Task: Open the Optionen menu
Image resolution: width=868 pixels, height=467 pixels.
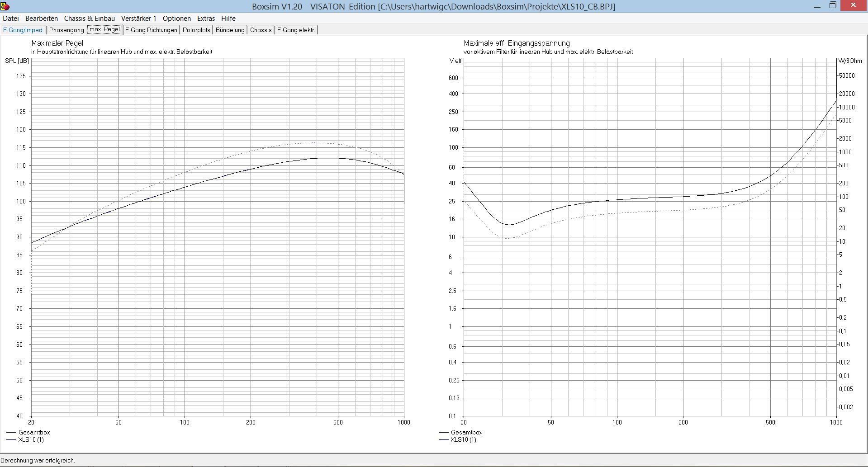Action: [x=177, y=19]
